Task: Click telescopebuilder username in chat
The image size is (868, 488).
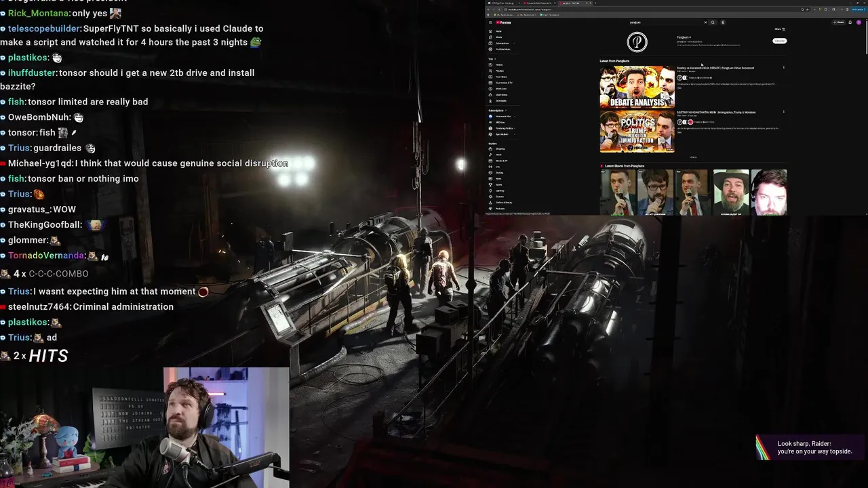Action: coord(45,28)
